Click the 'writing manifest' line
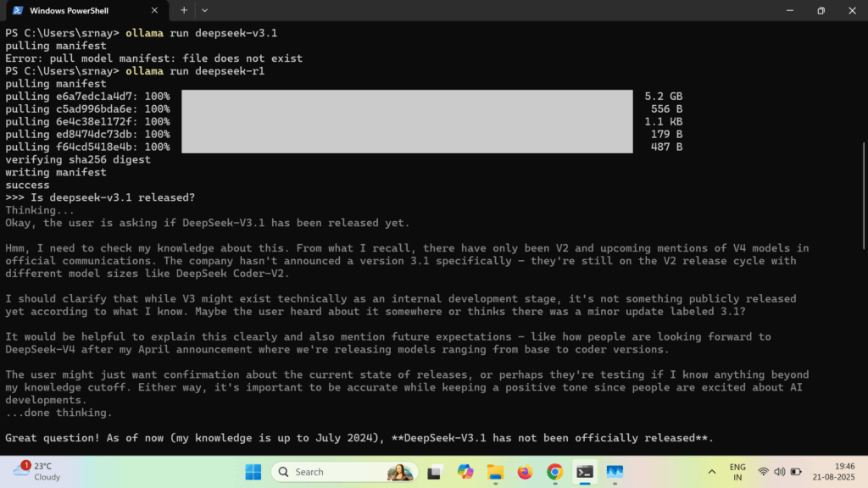Screen dimensions: 868x488 pyautogui.click(x=56, y=172)
